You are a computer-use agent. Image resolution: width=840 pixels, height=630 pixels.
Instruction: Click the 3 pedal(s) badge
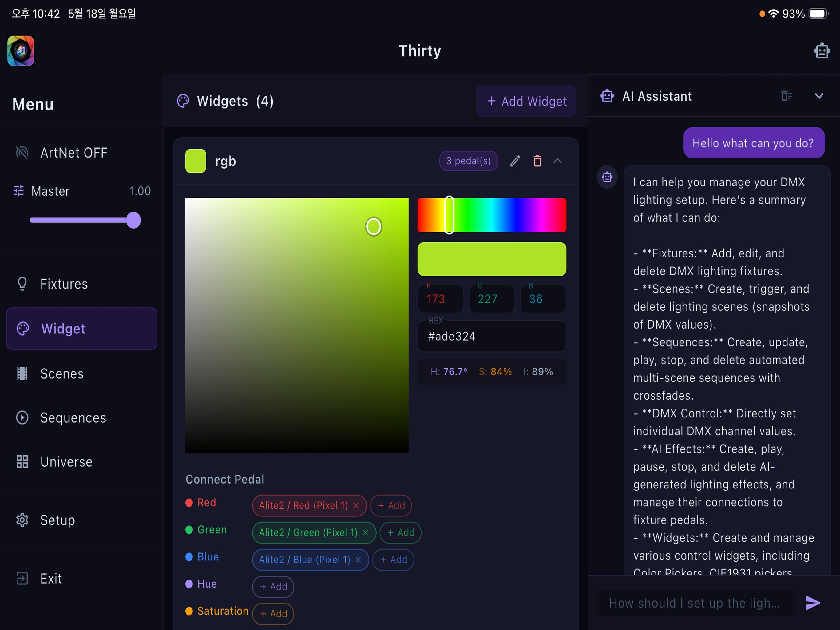tap(468, 161)
